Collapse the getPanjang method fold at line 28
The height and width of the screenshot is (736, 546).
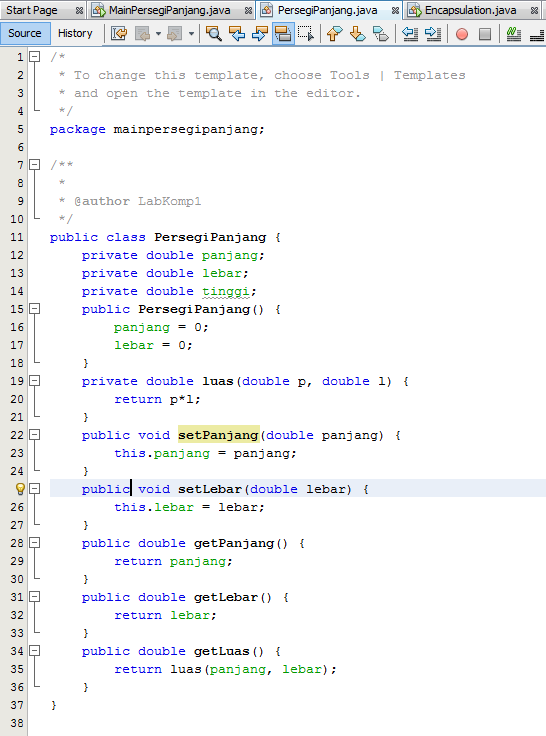click(x=34, y=543)
